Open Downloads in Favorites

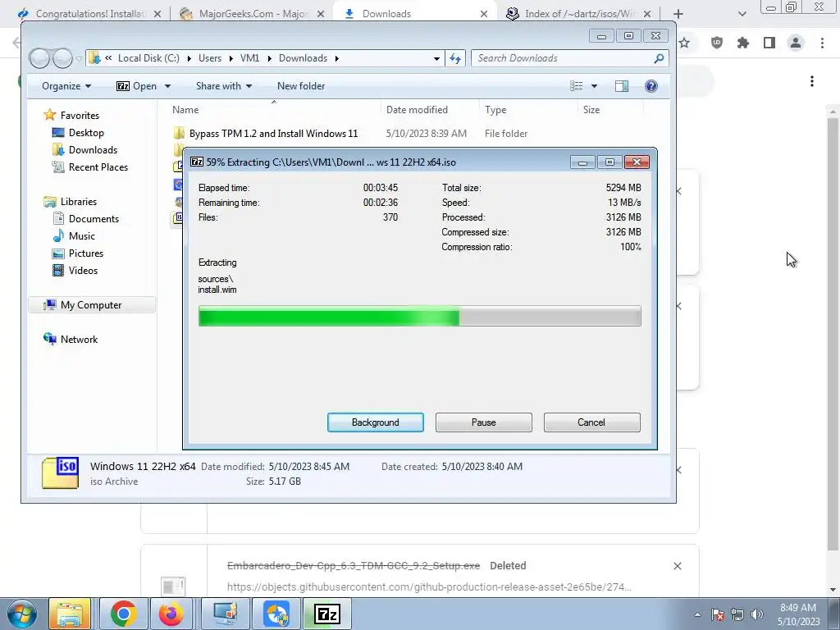coord(93,150)
